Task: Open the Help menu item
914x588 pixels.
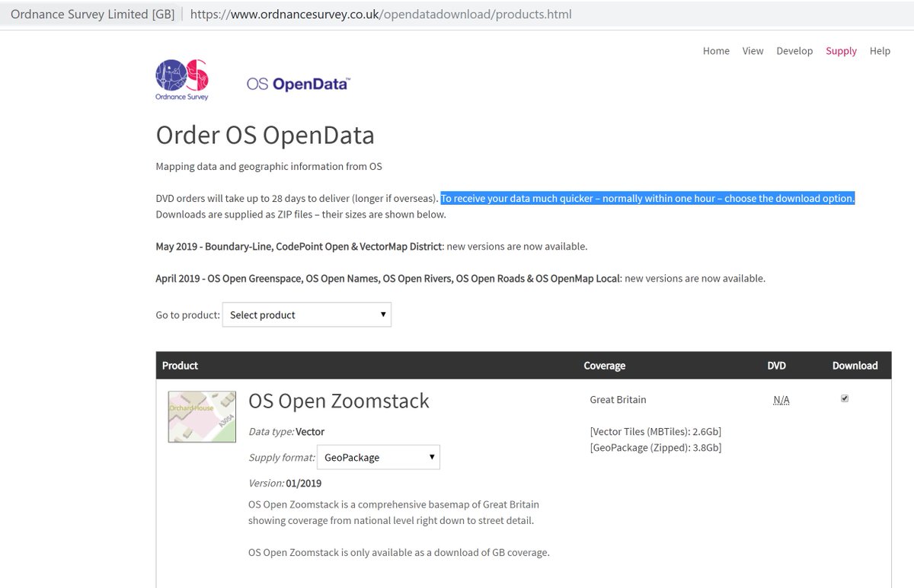Action: tap(880, 51)
